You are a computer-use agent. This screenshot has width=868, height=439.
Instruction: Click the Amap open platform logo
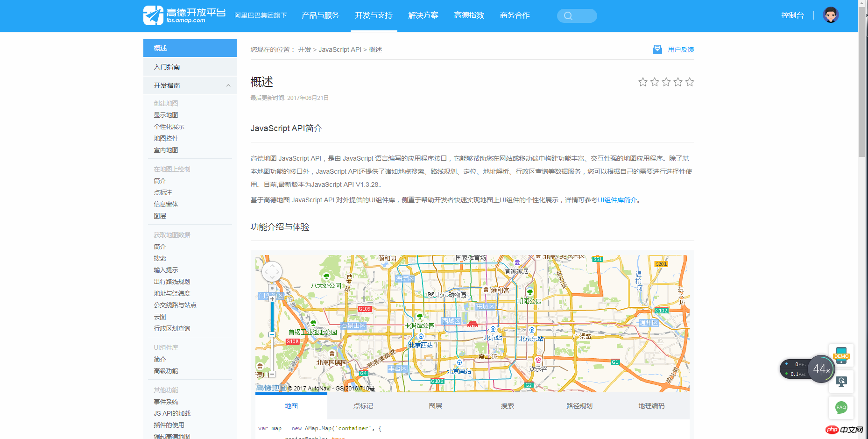(184, 15)
